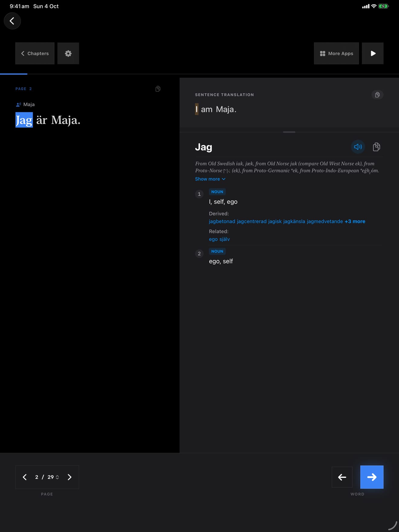Tap the Wi-Fi status icon

374,6
